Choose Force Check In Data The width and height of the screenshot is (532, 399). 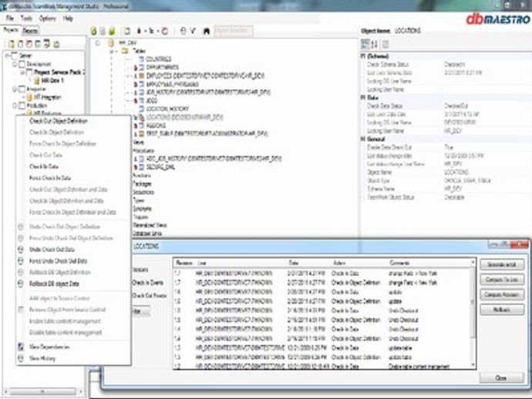[x=73, y=178]
